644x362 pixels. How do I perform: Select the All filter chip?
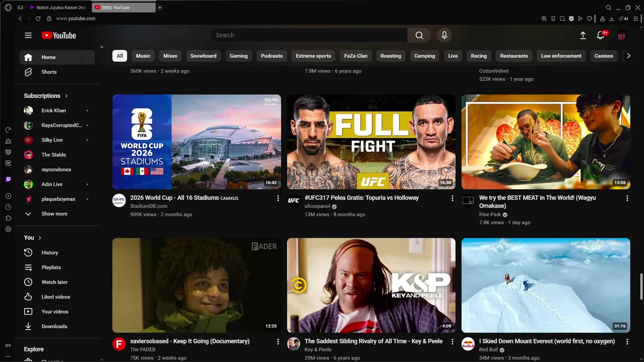tap(120, 56)
